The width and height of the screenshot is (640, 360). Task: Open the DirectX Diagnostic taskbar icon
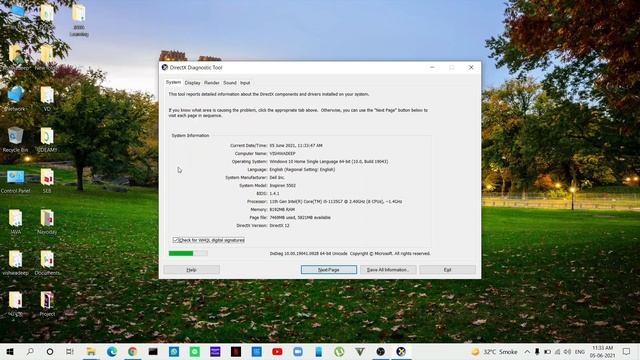pos(401,352)
